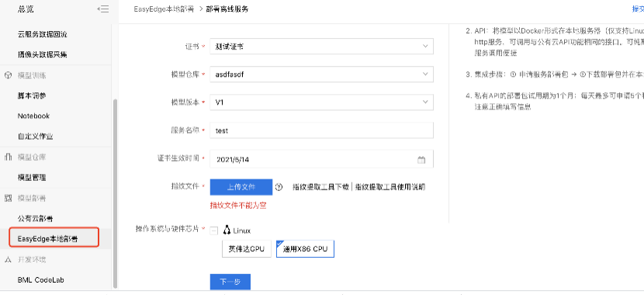This screenshot has width=644, height=295.
Task: Open Notebook in the sidebar
Action: [x=33, y=116]
